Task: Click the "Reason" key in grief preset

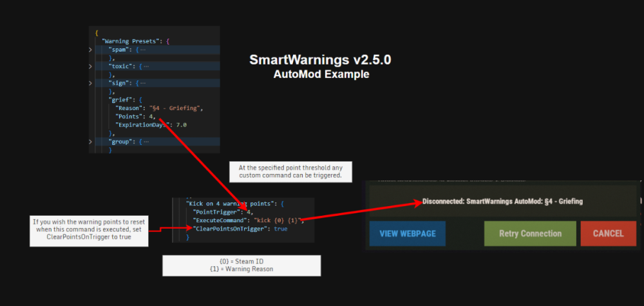Action: 129,108
